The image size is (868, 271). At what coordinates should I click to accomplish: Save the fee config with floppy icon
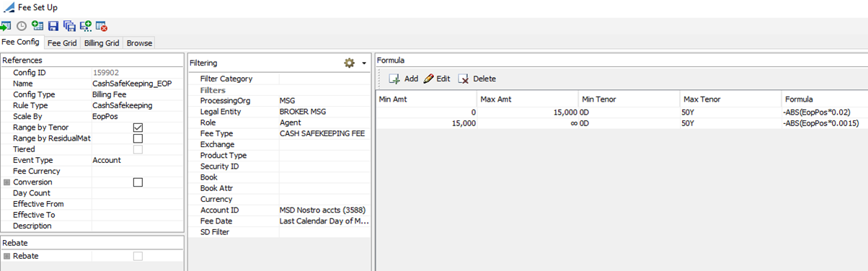(x=53, y=26)
